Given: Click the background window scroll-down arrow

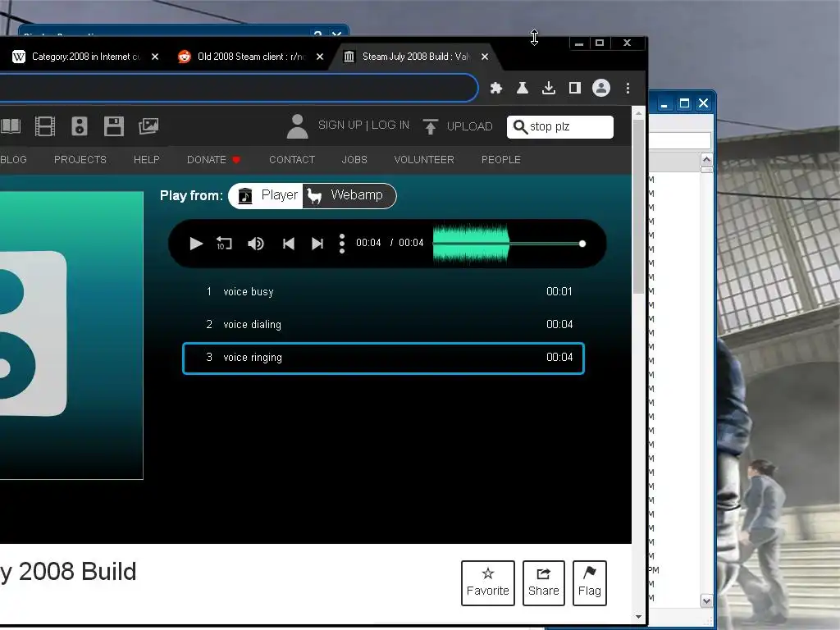Looking at the screenshot, I should pos(706,601).
